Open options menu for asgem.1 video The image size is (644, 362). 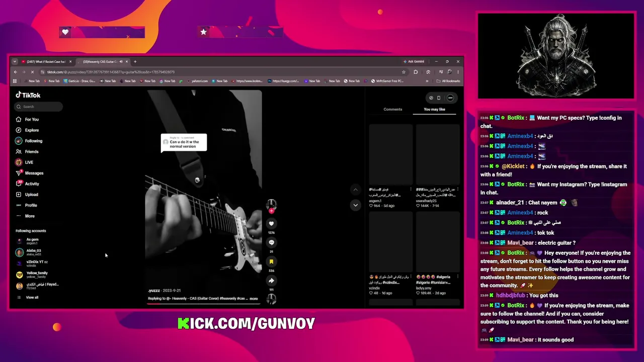point(411,190)
